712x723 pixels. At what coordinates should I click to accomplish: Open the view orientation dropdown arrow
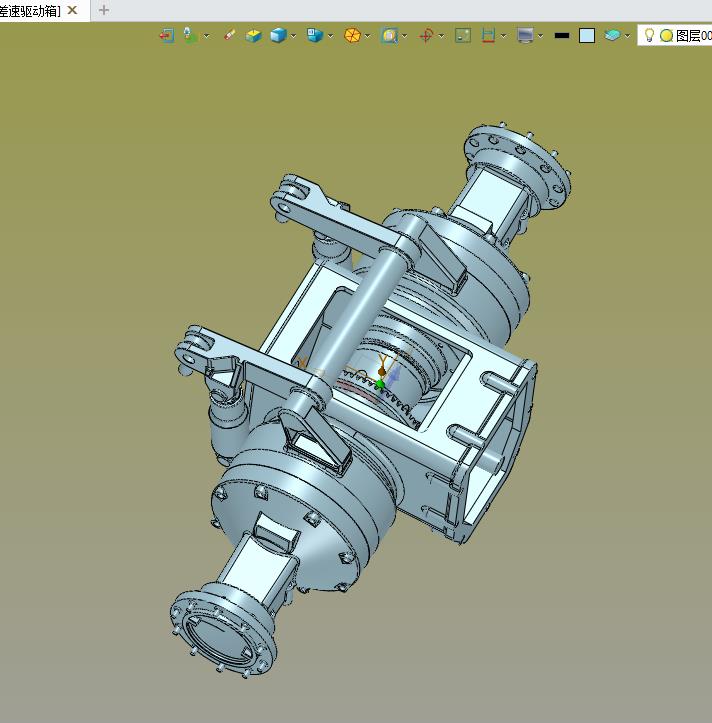pos(330,36)
